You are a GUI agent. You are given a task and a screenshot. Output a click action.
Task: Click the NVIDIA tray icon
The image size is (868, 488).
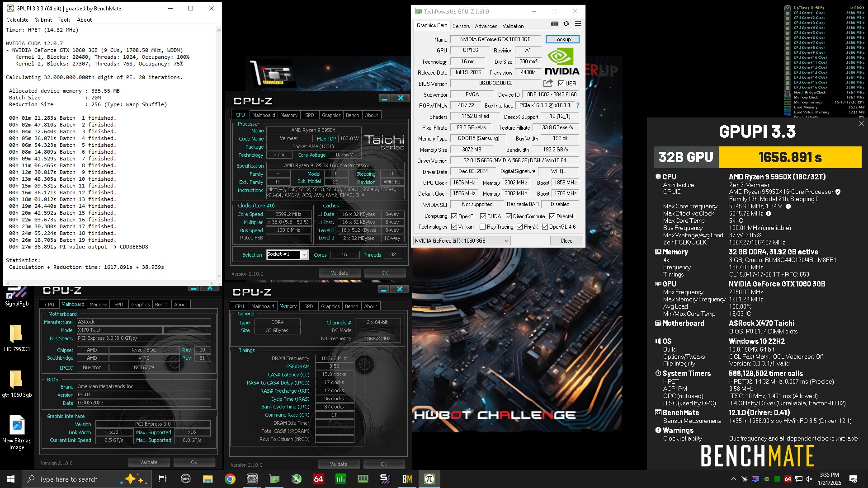(766, 479)
